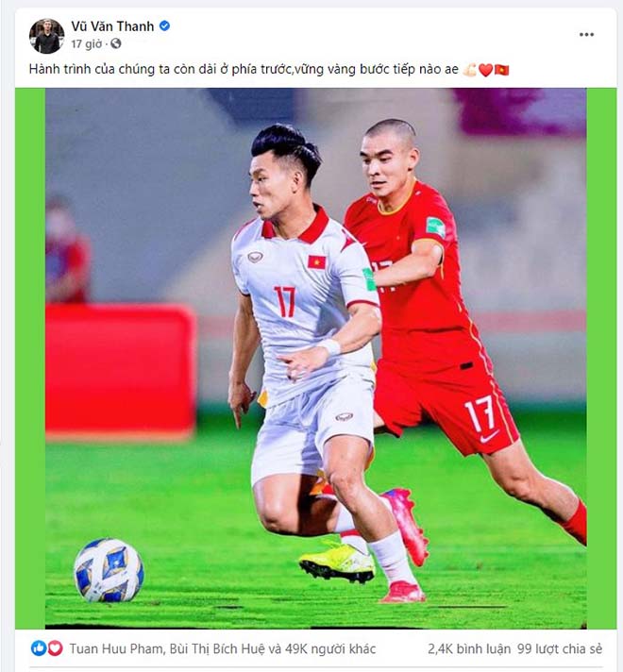Click the soccer ball in the photo
The image size is (623, 672).
coord(109,570)
